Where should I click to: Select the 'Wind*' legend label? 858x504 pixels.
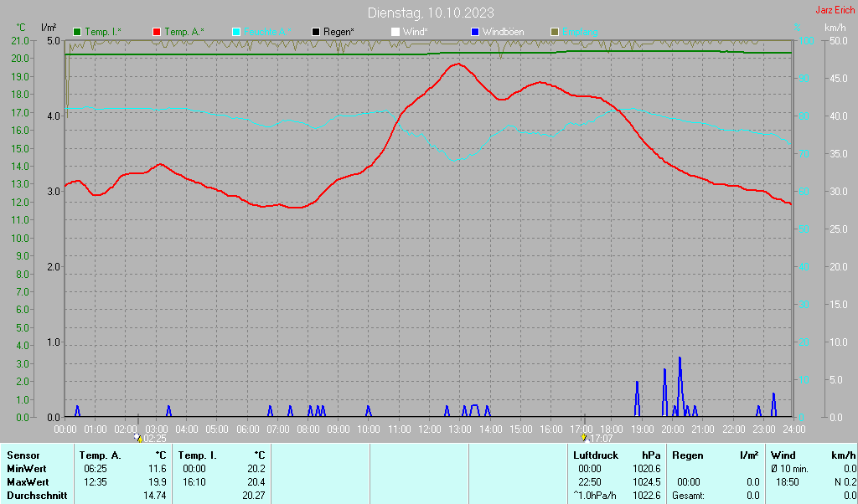pos(416,32)
